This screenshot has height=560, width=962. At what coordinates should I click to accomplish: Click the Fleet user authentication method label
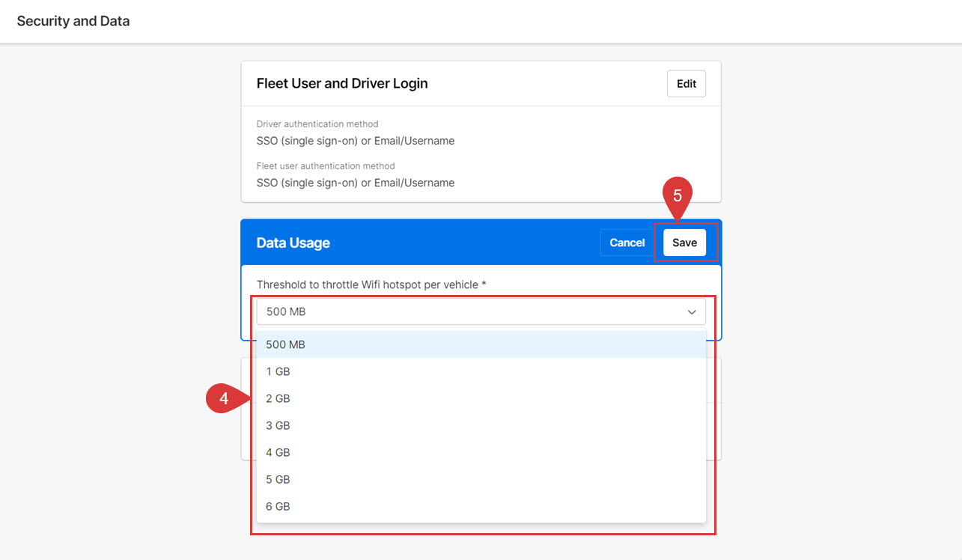326,166
